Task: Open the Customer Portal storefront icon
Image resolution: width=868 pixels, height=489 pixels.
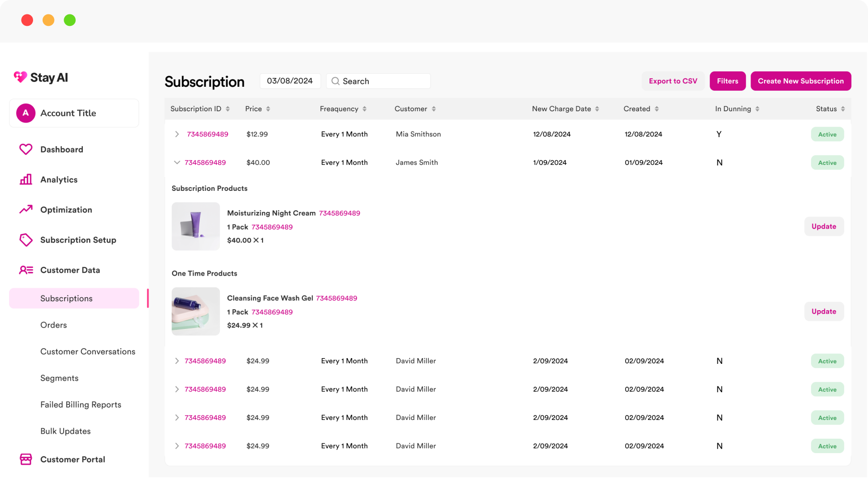Action: point(26,459)
